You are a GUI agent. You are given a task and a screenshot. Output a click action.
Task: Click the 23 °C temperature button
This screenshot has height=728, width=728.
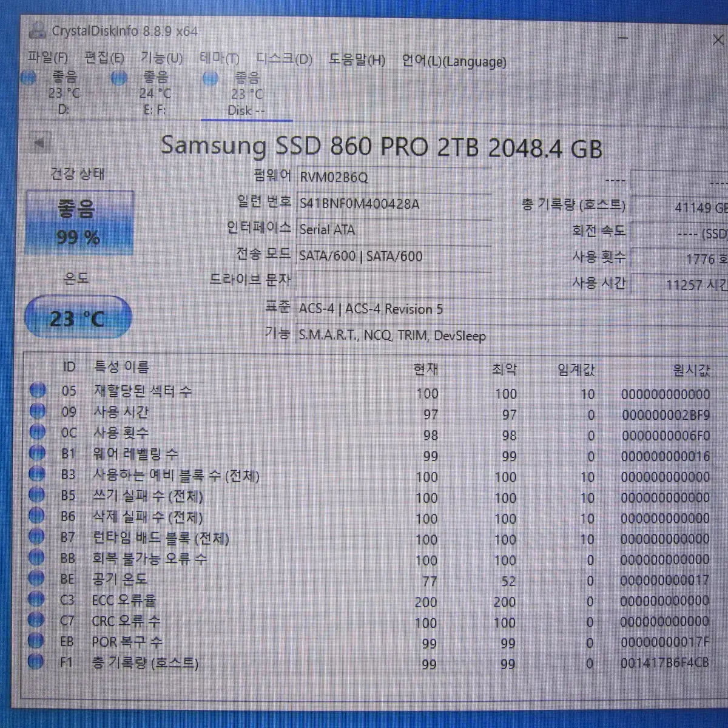point(78,317)
